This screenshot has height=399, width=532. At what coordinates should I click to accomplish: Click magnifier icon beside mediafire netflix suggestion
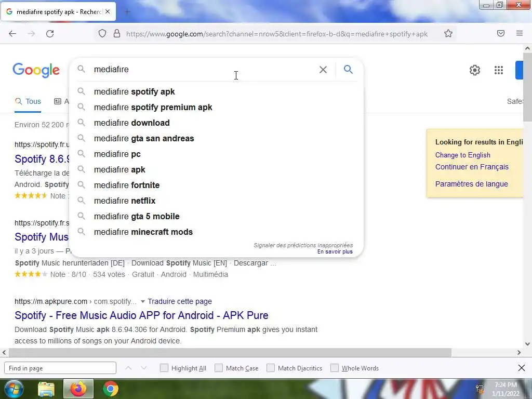(x=81, y=201)
